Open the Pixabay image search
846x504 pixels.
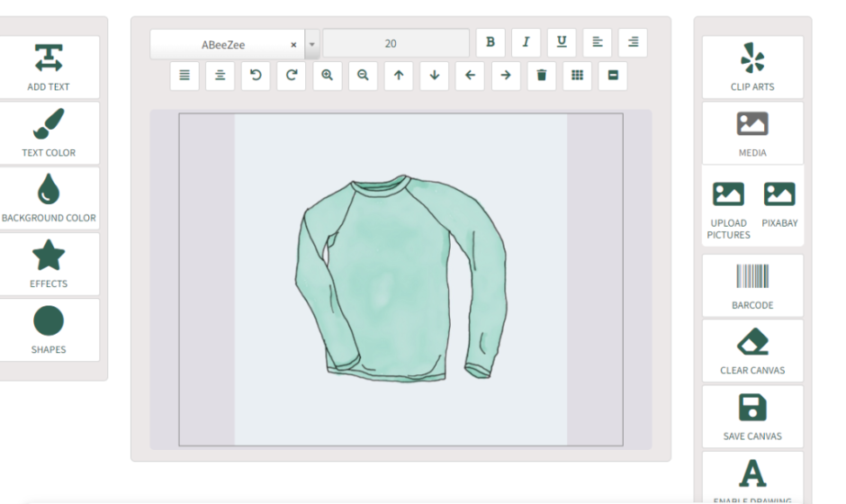coord(779,205)
